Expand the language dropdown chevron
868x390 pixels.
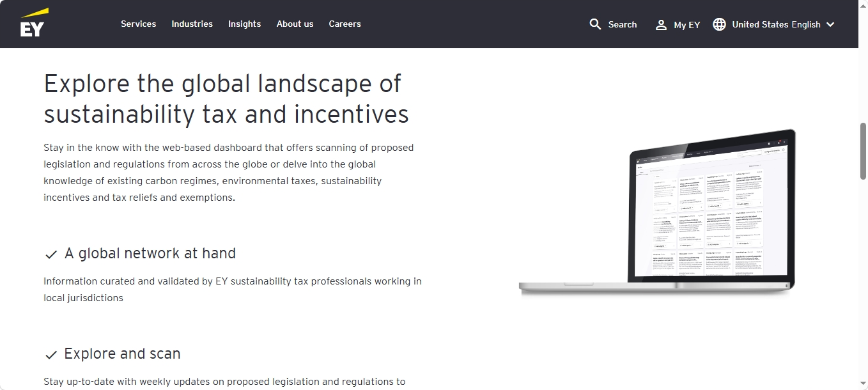[x=830, y=24]
